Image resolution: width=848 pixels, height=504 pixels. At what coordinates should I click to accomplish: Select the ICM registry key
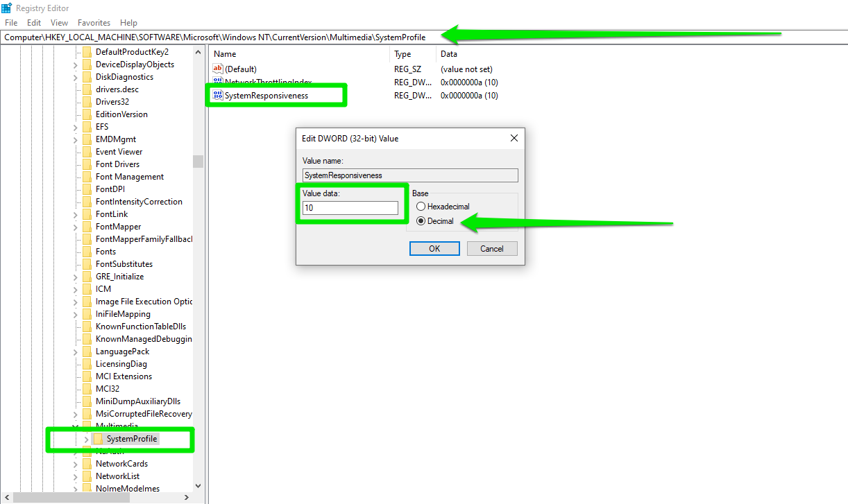103,289
